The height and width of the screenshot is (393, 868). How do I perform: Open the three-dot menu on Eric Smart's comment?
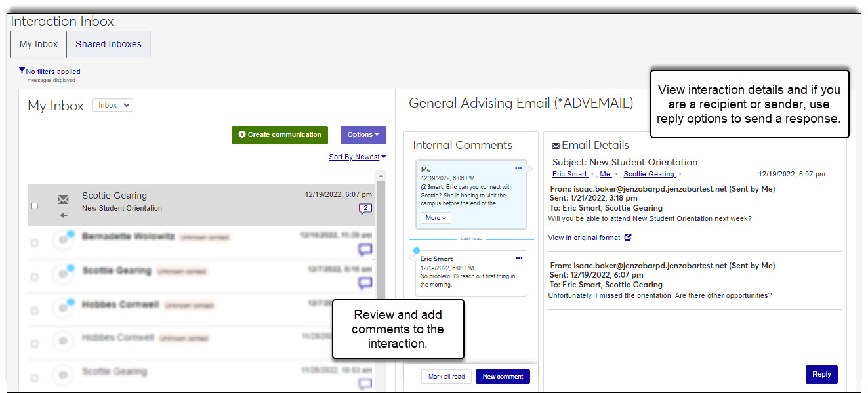(x=518, y=258)
